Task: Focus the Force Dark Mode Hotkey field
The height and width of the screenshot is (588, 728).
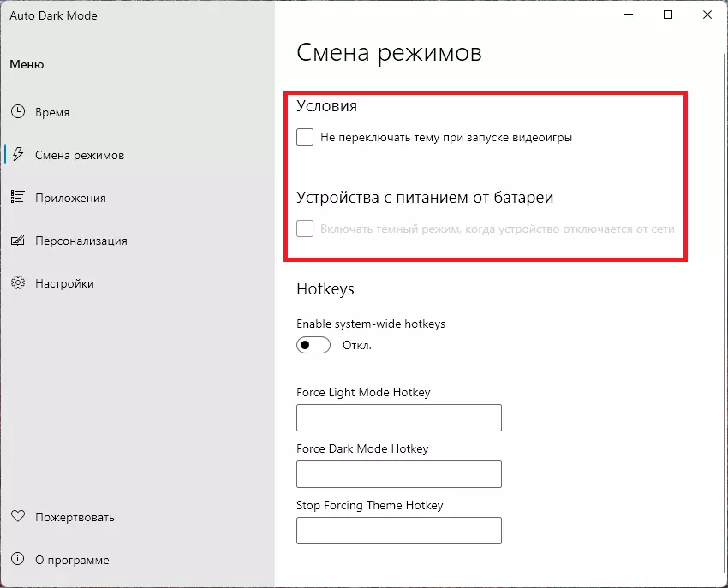Action: tap(399, 474)
